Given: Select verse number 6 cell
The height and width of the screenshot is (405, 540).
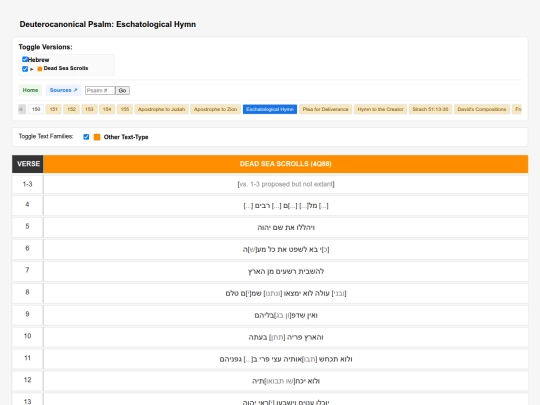Looking at the screenshot, I should [x=28, y=248].
